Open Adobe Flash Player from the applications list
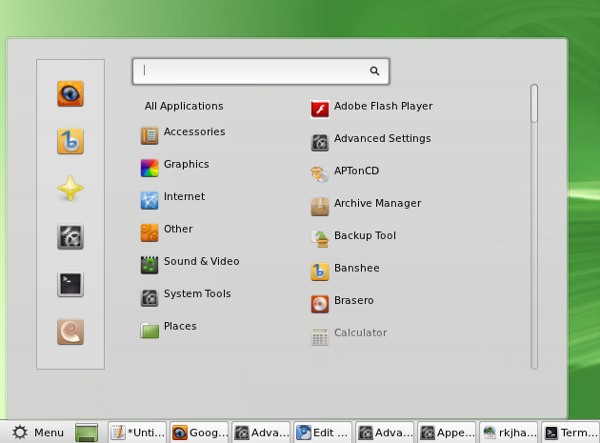This screenshot has height=443, width=600. click(x=371, y=107)
